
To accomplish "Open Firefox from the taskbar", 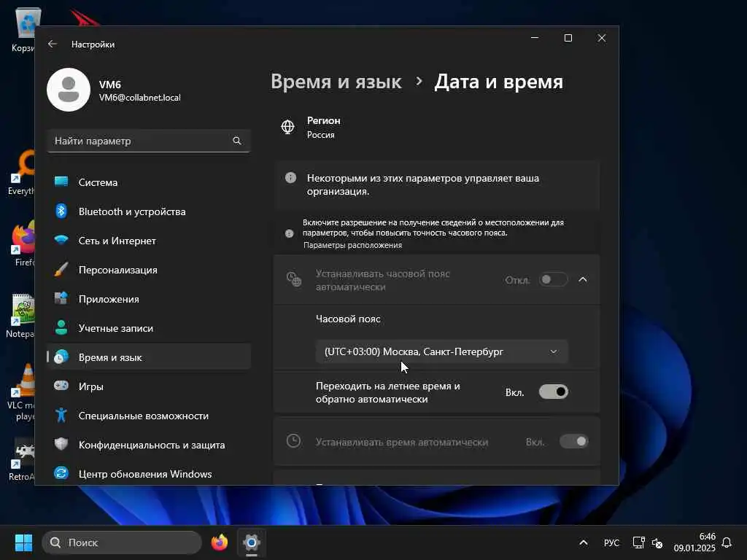I will click(x=219, y=542).
